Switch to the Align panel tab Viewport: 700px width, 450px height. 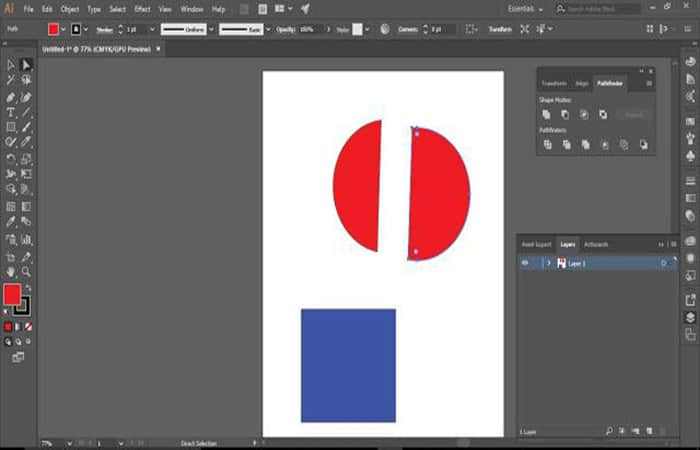pyautogui.click(x=582, y=83)
